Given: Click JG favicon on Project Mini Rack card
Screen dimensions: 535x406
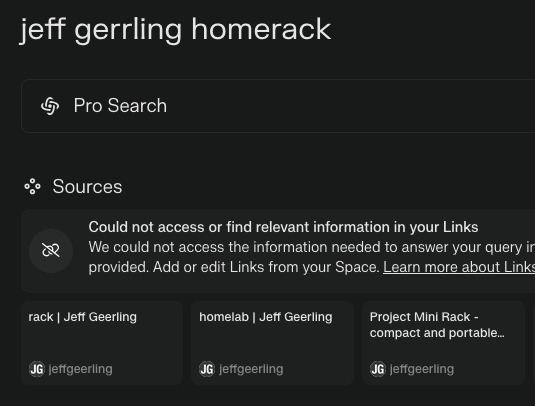Looking at the screenshot, I should point(378,369).
